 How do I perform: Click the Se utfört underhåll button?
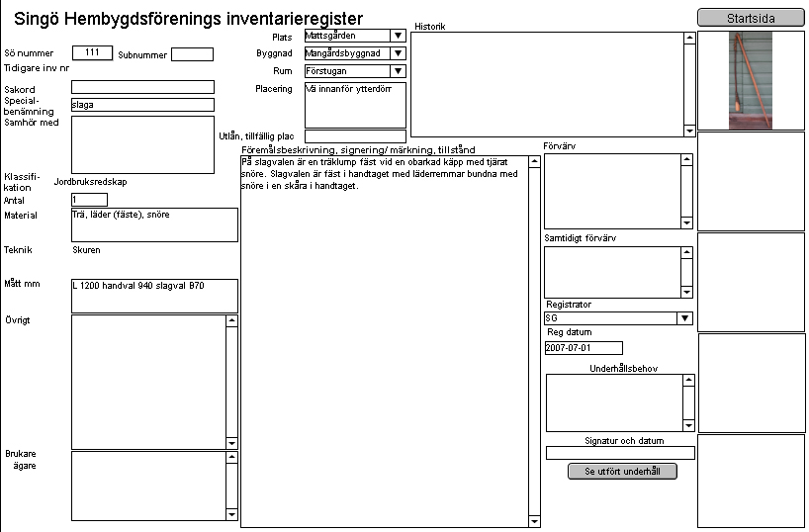(622, 471)
